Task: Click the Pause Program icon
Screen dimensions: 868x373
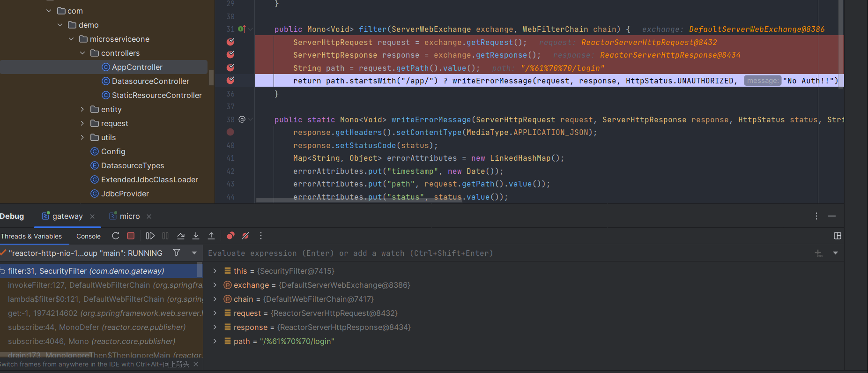Action: tap(165, 236)
